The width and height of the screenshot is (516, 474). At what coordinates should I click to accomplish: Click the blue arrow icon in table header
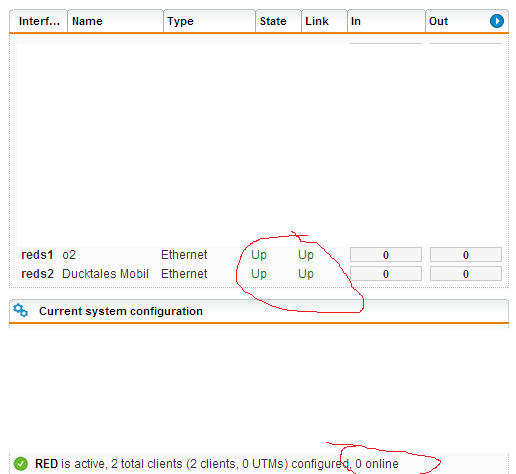tap(497, 21)
